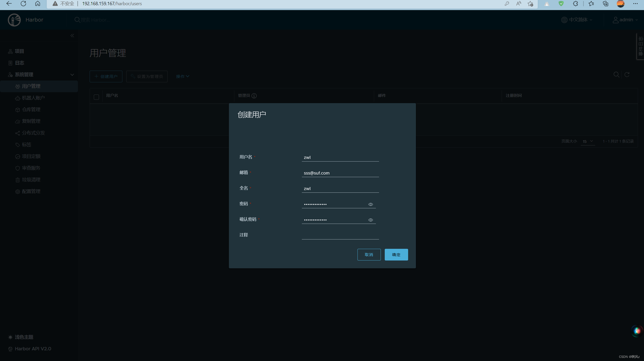
Task: Click the 设置为管理员 button
Action: coord(147,76)
